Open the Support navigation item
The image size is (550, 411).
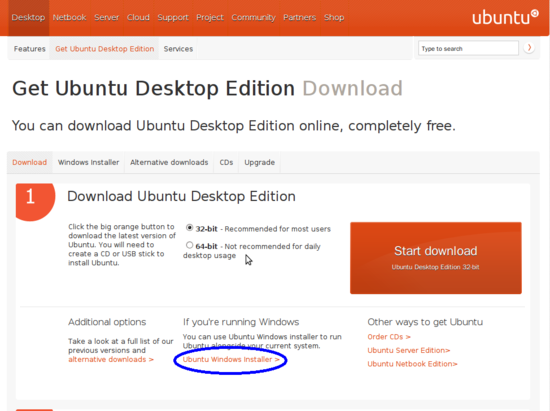click(x=173, y=18)
